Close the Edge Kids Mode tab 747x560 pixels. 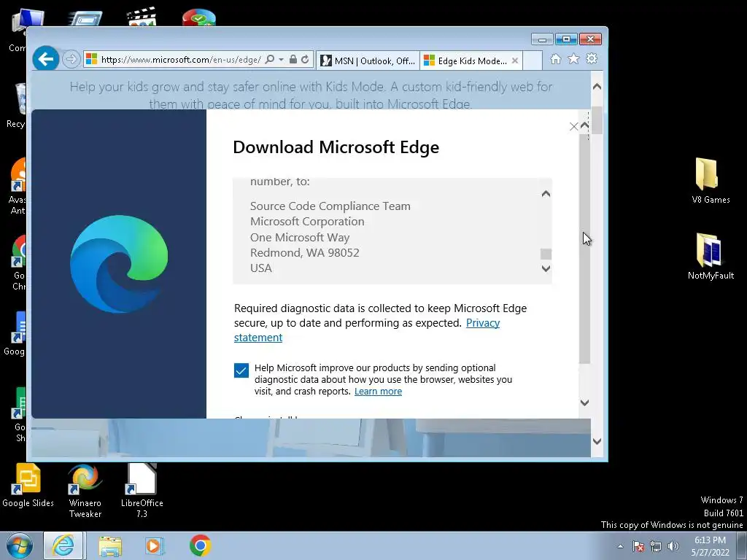[515, 61]
